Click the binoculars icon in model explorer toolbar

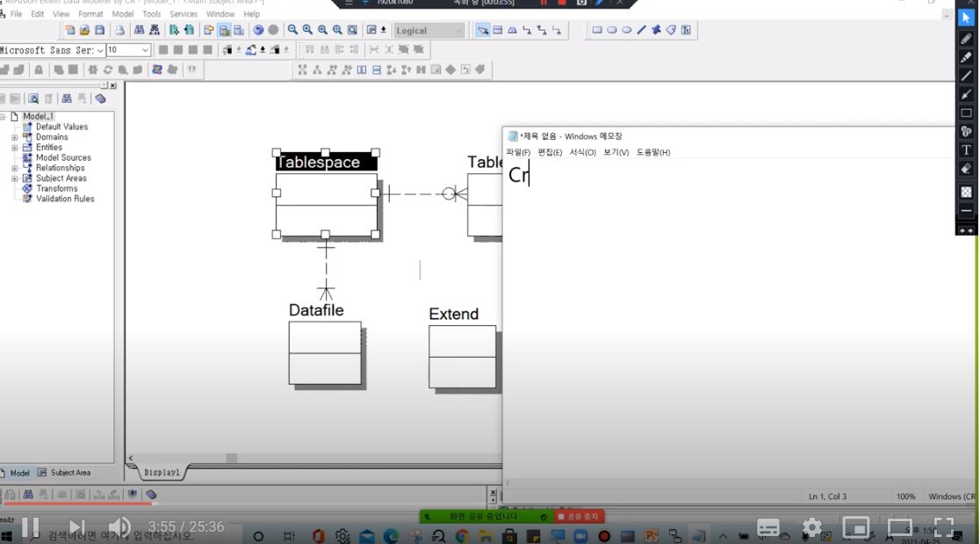click(x=66, y=98)
